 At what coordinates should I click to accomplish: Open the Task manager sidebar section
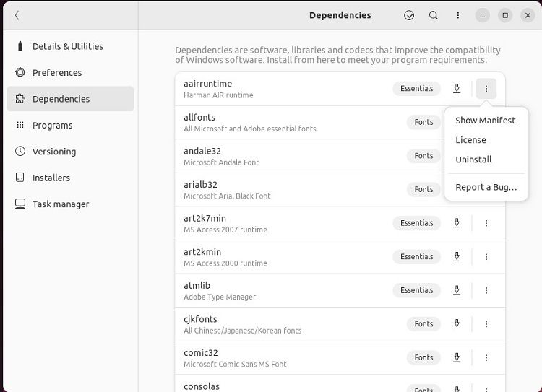(61, 204)
